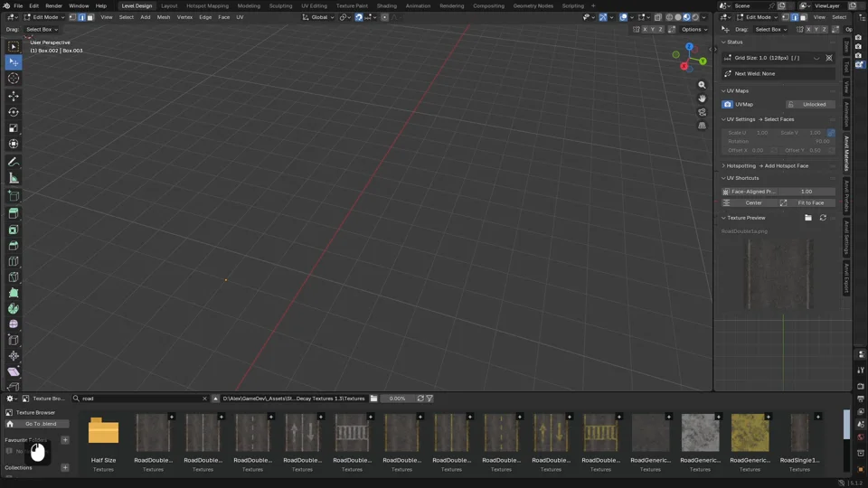Switch to the UV Editing workspace tab
This screenshot has height=488, width=868.
(314, 5)
